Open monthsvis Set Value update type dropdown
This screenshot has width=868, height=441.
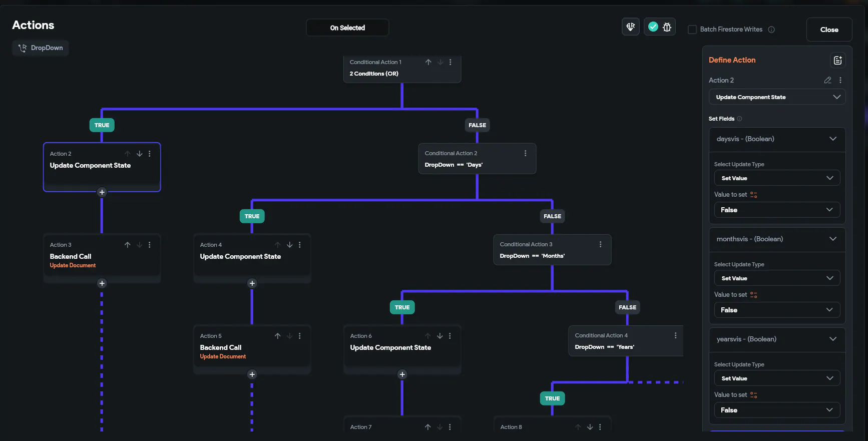click(777, 278)
